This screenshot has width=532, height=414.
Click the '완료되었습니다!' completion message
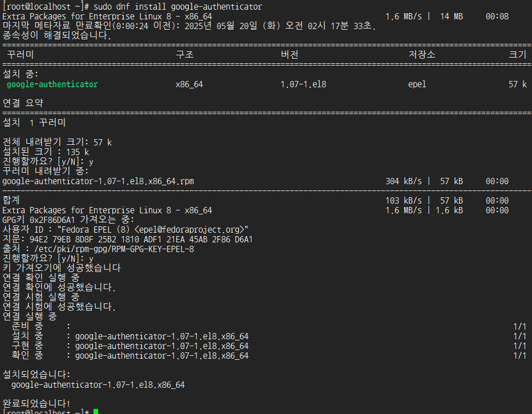[x=36, y=404]
